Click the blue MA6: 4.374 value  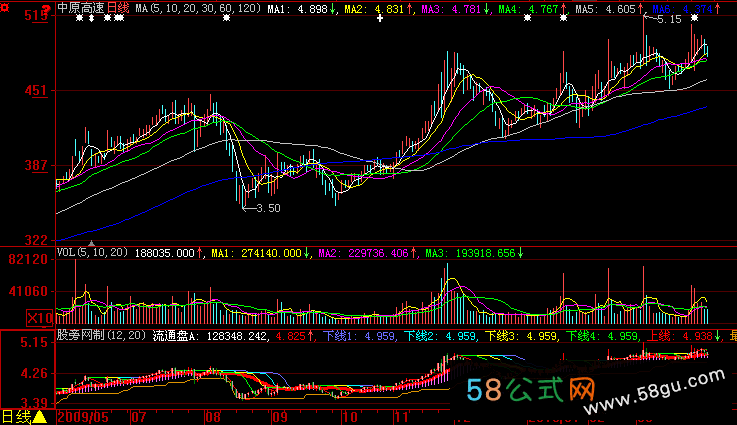[x=682, y=8]
